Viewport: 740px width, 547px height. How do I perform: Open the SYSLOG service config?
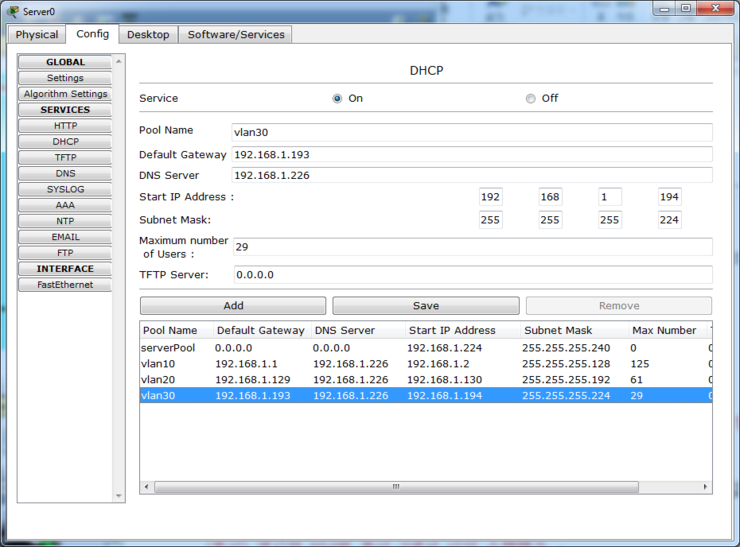click(x=65, y=189)
